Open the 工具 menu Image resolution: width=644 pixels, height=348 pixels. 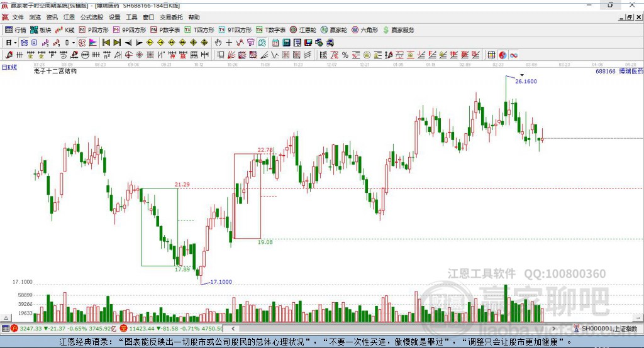click(x=131, y=17)
